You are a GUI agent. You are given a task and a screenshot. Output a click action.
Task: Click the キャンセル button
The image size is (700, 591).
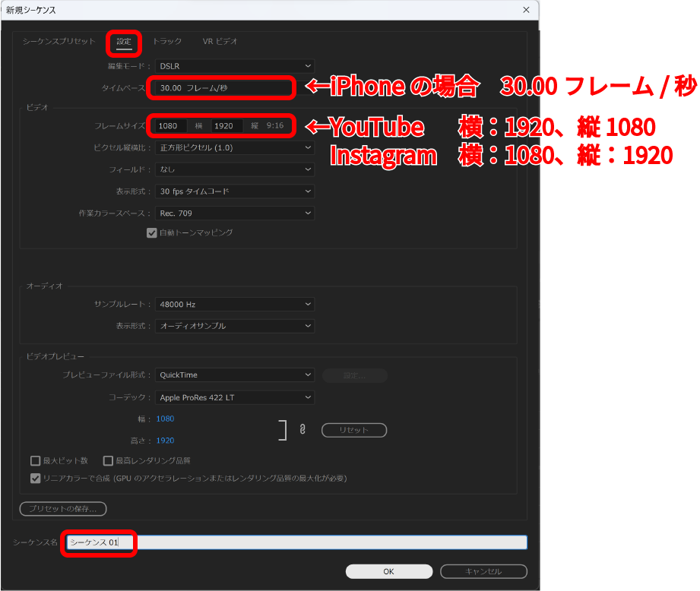click(x=483, y=571)
